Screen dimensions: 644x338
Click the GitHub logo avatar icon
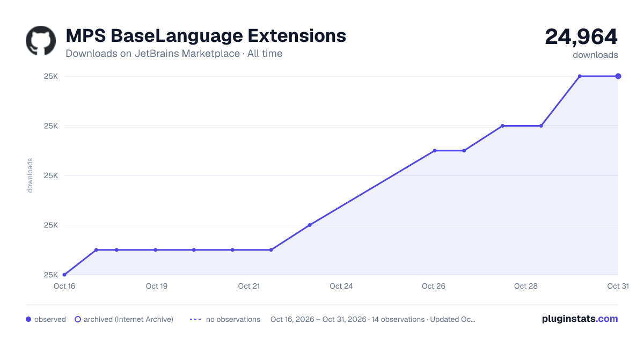(41, 40)
